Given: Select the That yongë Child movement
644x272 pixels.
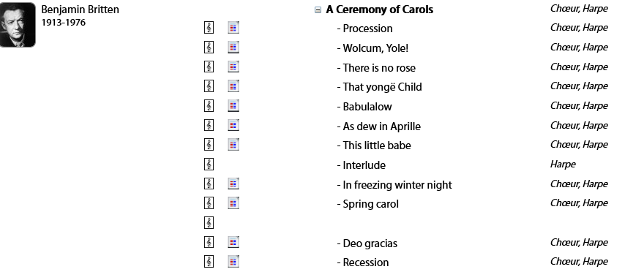Looking at the screenshot, I should pos(380,87).
